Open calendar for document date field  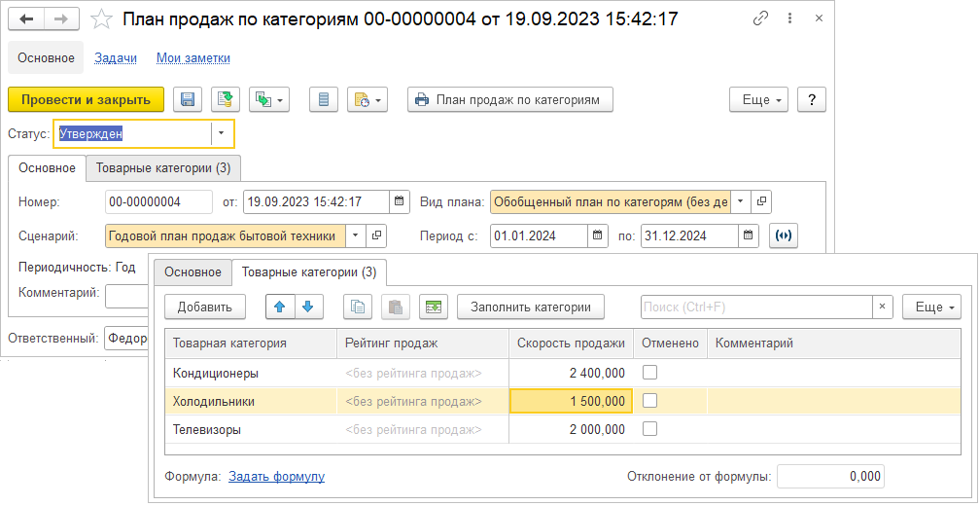[x=400, y=202]
